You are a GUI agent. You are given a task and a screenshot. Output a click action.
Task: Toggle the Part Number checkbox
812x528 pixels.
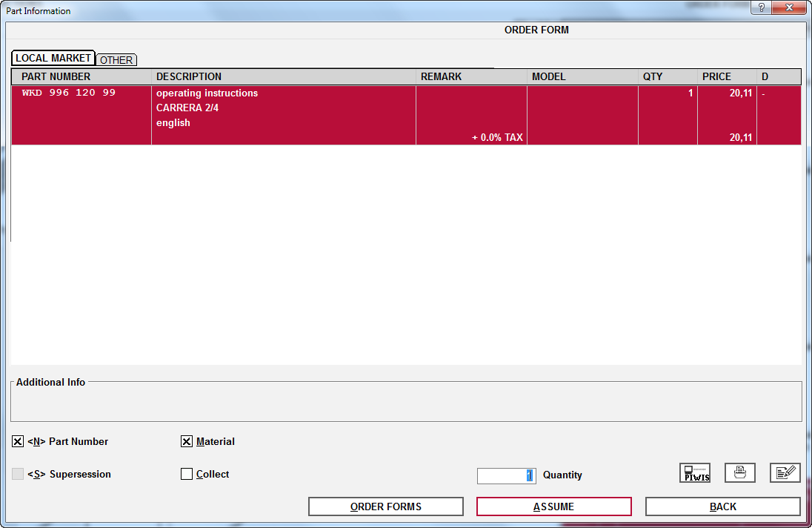tap(18, 442)
